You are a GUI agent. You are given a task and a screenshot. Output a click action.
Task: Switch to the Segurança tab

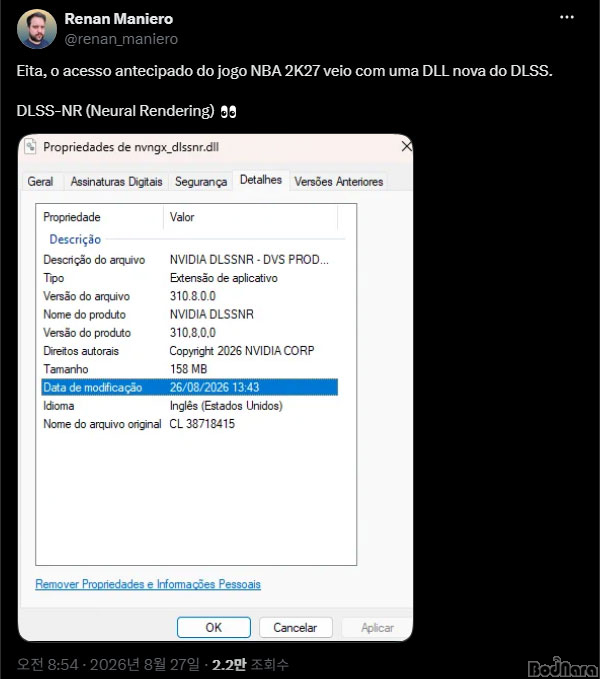pos(201,181)
